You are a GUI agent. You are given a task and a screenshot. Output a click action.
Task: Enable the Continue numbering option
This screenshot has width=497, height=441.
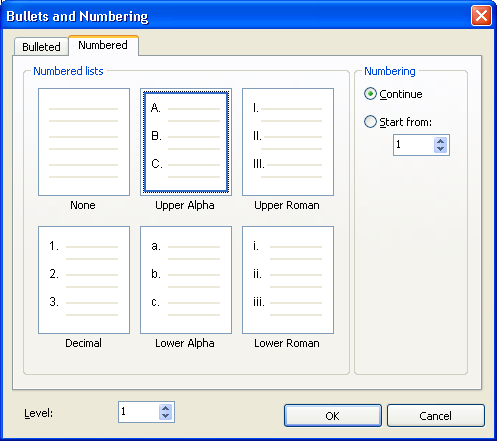[370, 94]
